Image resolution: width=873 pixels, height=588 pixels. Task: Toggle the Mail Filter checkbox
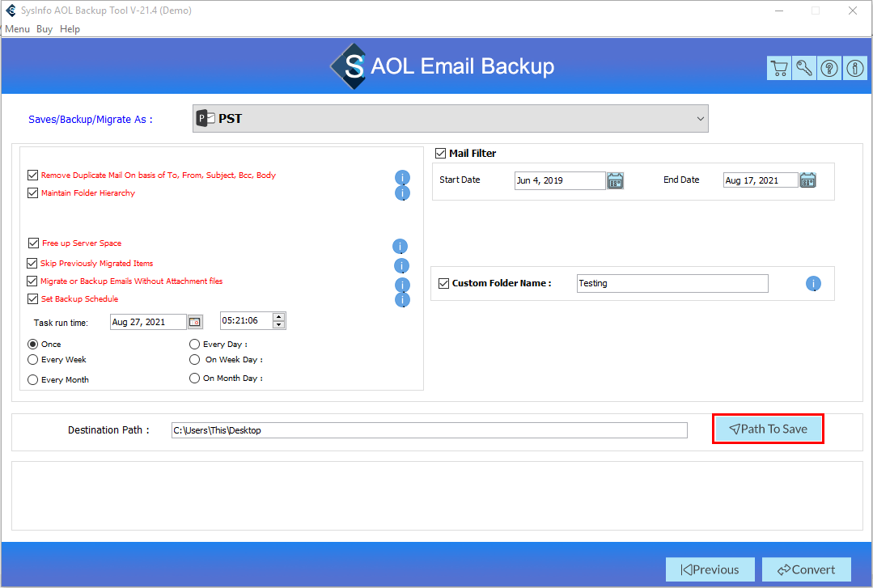click(x=440, y=153)
